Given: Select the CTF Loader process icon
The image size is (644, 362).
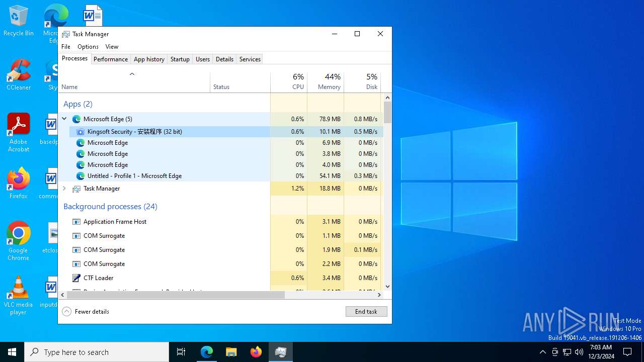Looking at the screenshot, I should 76,278.
